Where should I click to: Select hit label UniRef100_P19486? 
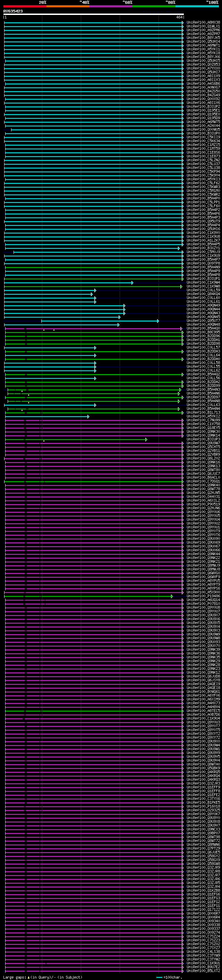[x=203, y=596]
